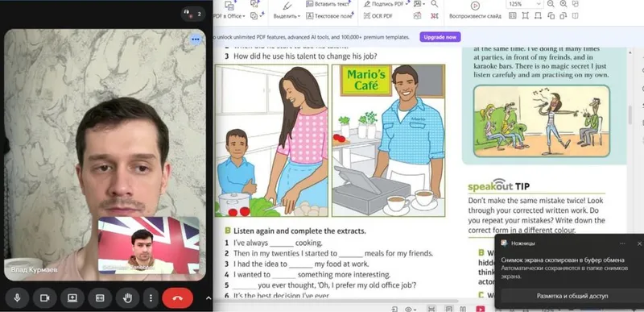The width and height of the screenshot is (644, 312).
Task: Click the zoom out magnifier icon
Action: [x=551, y=4]
